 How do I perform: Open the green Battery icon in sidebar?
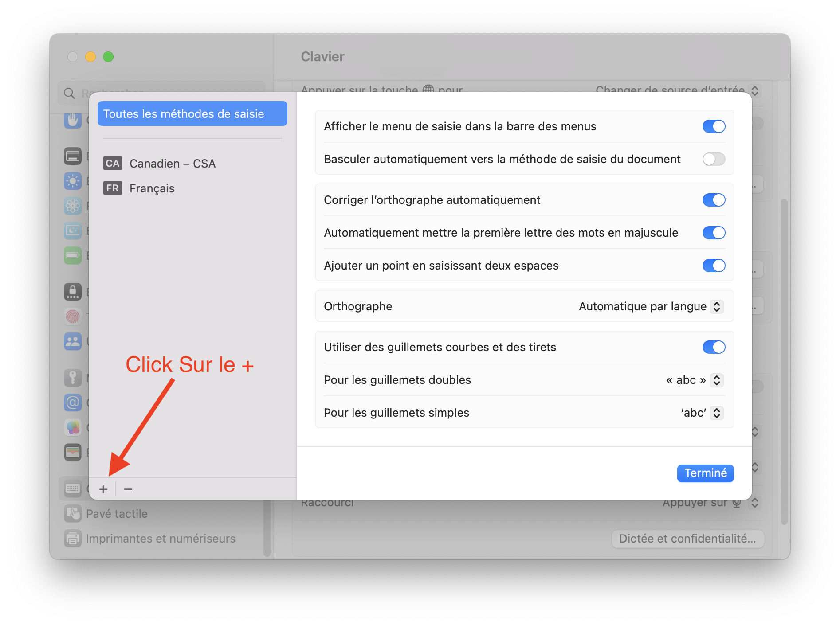tap(73, 255)
